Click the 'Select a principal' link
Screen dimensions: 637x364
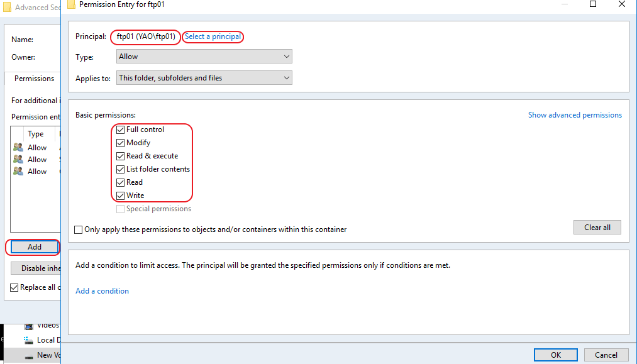click(x=213, y=36)
